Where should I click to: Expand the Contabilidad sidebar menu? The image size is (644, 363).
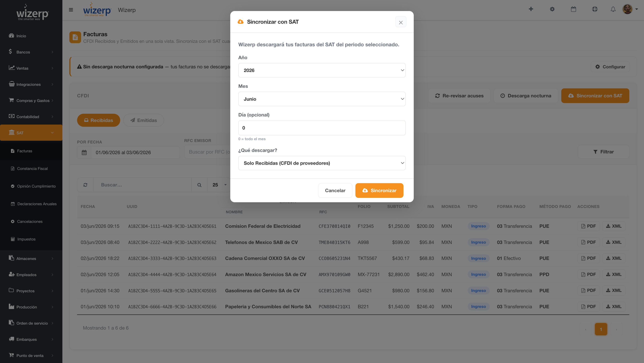point(31,117)
